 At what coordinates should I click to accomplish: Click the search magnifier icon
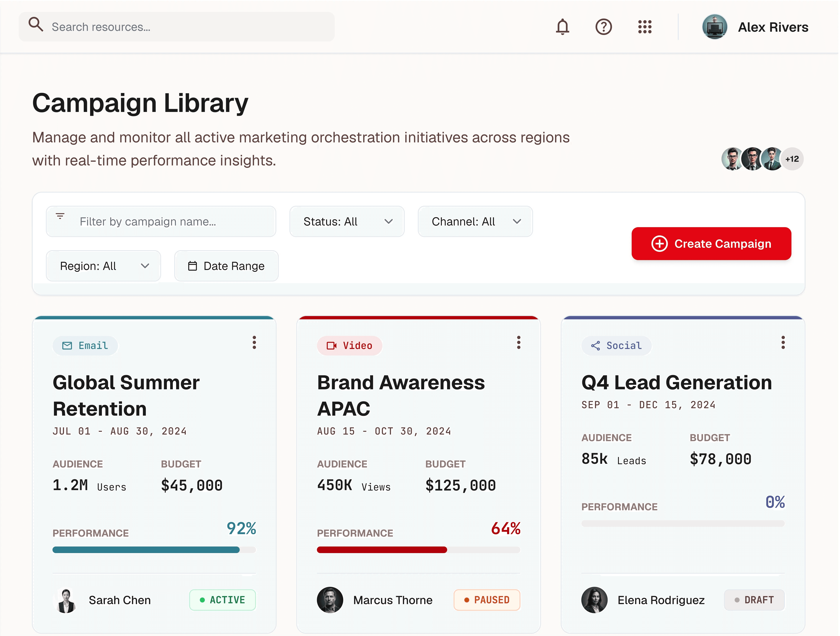click(x=36, y=24)
